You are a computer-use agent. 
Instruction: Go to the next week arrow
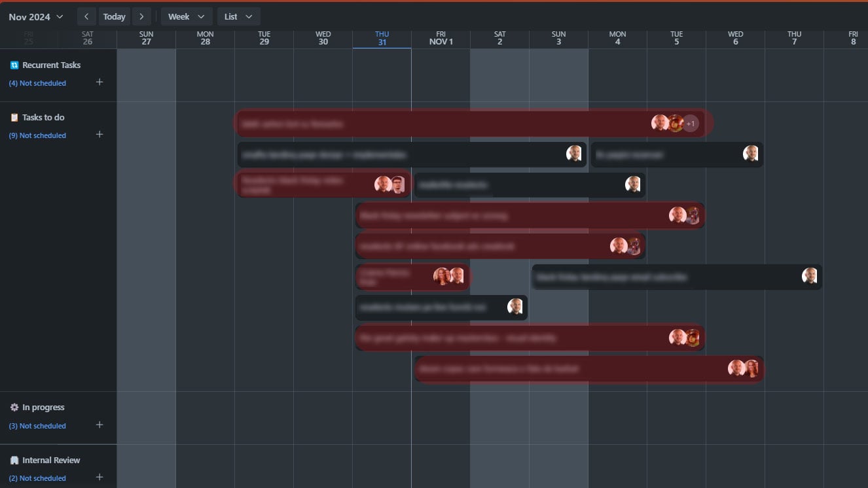coord(141,16)
